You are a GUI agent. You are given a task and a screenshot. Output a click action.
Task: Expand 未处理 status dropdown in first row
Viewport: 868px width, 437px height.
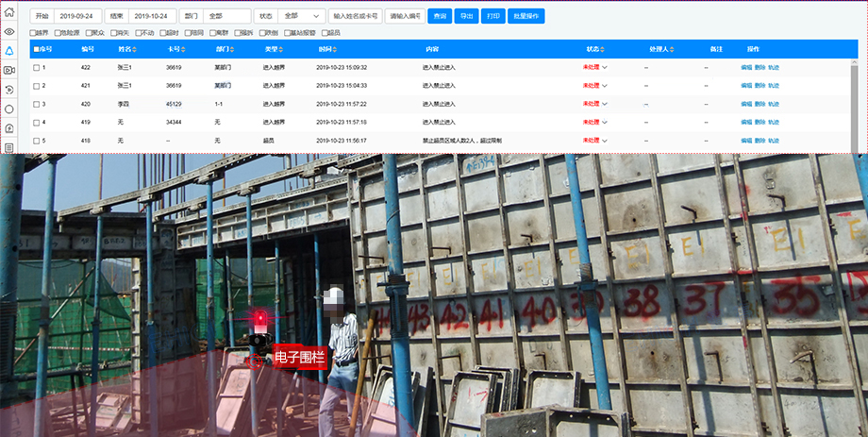(x=605, y=68)
